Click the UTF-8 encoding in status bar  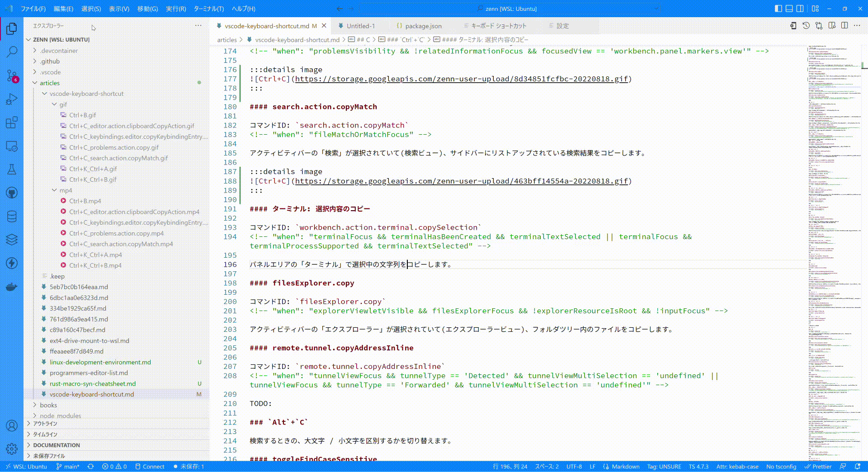click(x=574, y=467)
